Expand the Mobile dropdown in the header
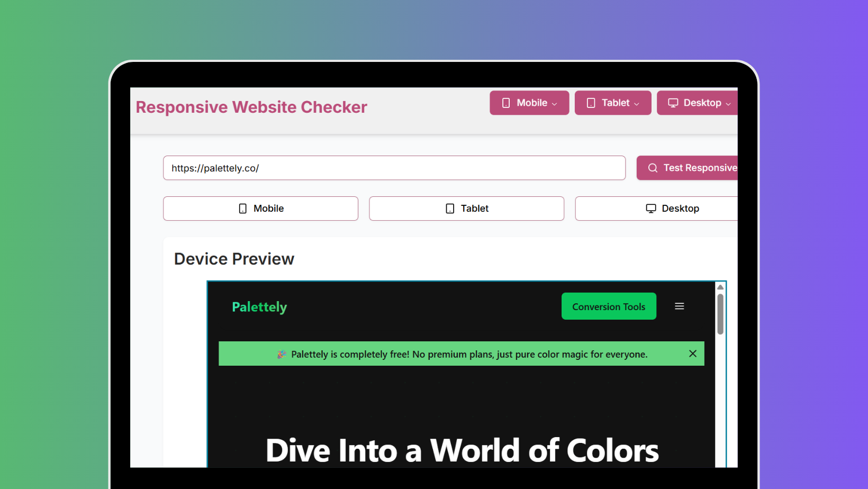Screen dimensions: 868x489 (554, 103)
